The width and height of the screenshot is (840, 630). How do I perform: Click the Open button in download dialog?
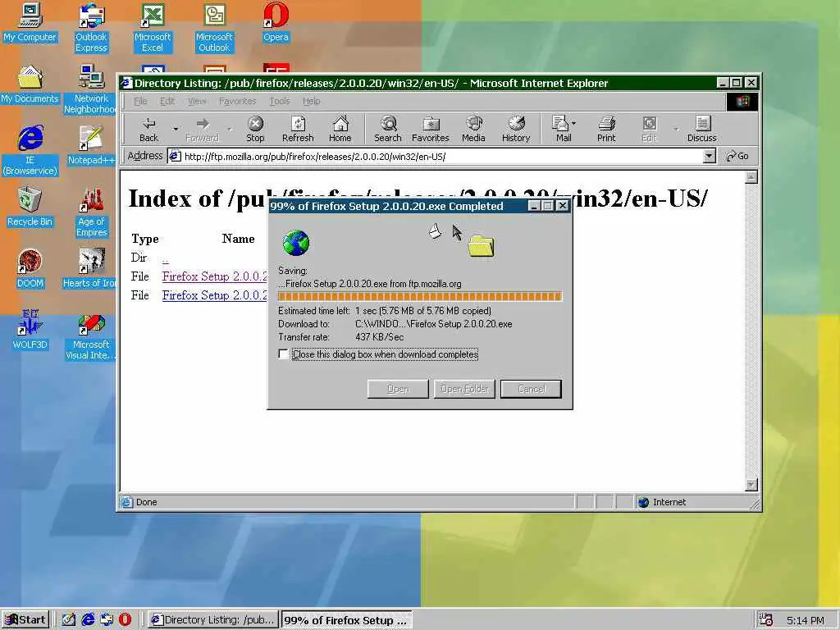pos(398,389)
